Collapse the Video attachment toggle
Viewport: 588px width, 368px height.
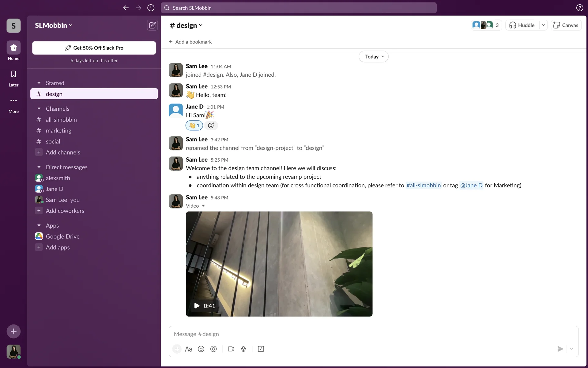(203, 206)
